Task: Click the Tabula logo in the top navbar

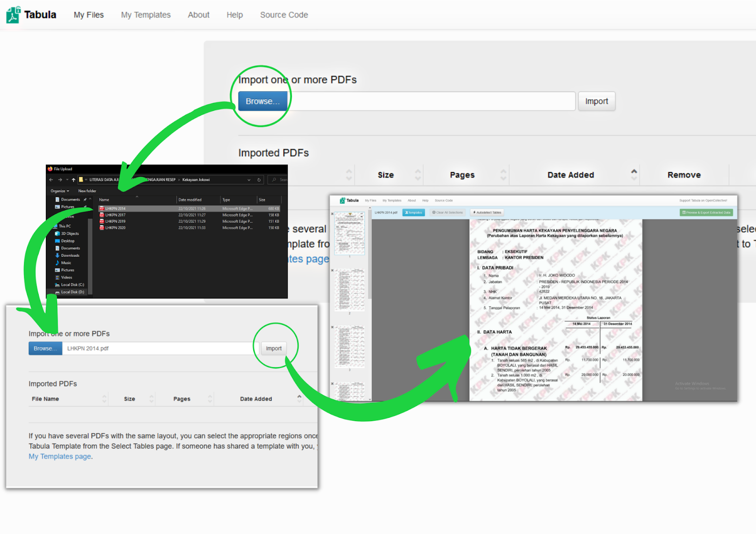Action: pos(31,15)
